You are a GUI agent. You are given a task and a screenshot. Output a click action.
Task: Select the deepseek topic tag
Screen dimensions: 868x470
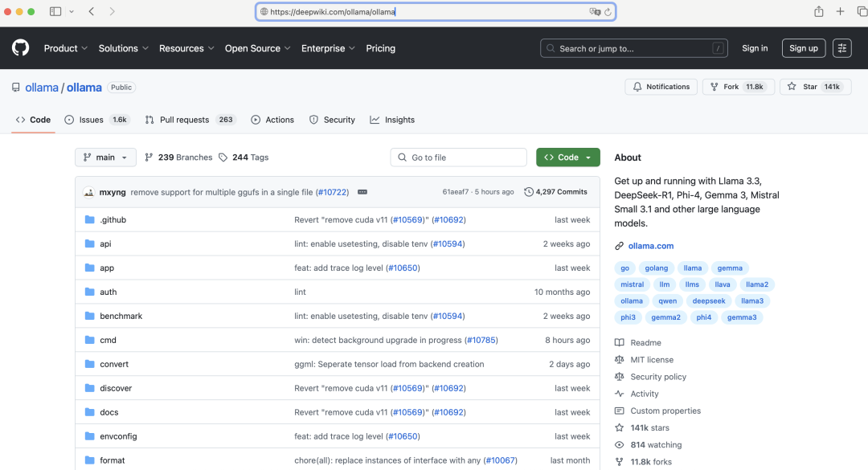[x=709, y=301]
